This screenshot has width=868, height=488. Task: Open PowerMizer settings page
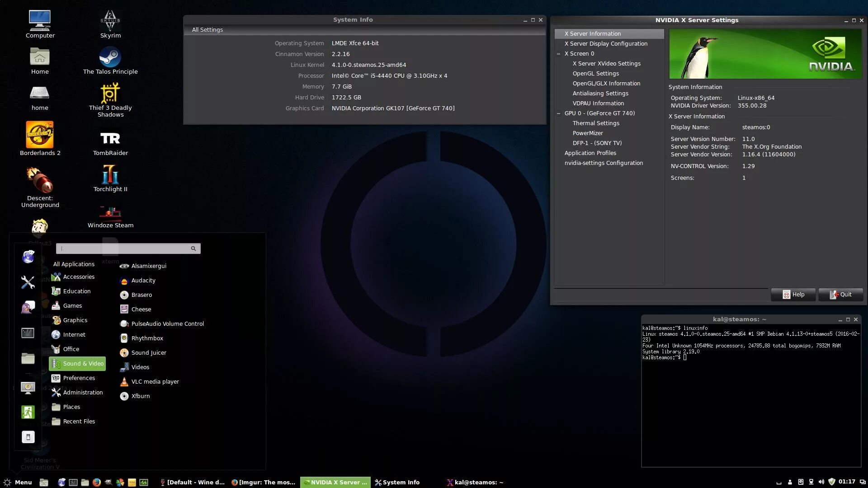(x=587, y=133)
